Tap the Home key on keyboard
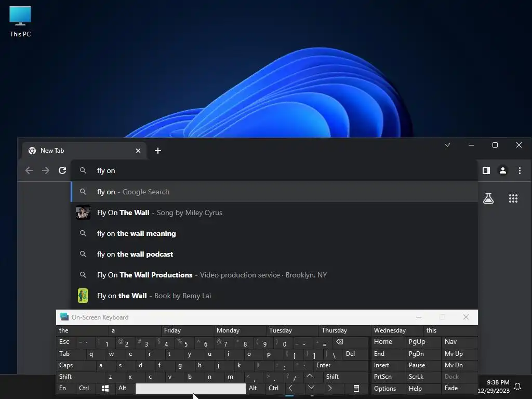 click(388, 342)
